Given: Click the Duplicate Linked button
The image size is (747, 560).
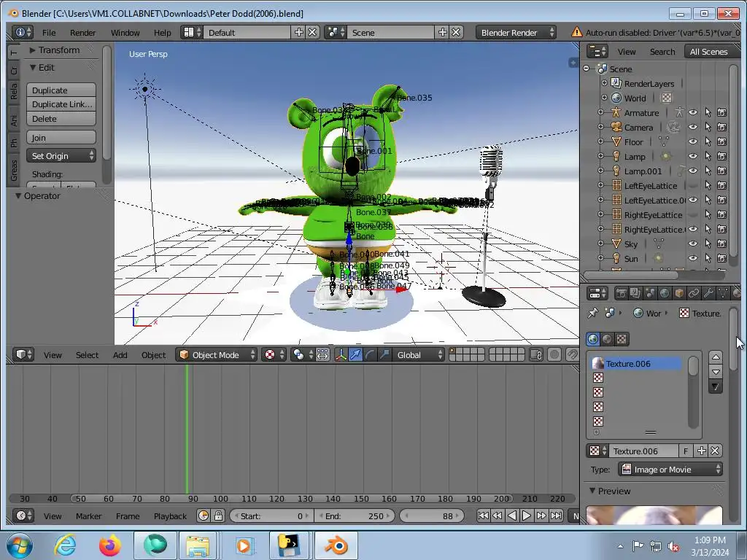Looking at the screenshot, I should [x=61, y=104].
